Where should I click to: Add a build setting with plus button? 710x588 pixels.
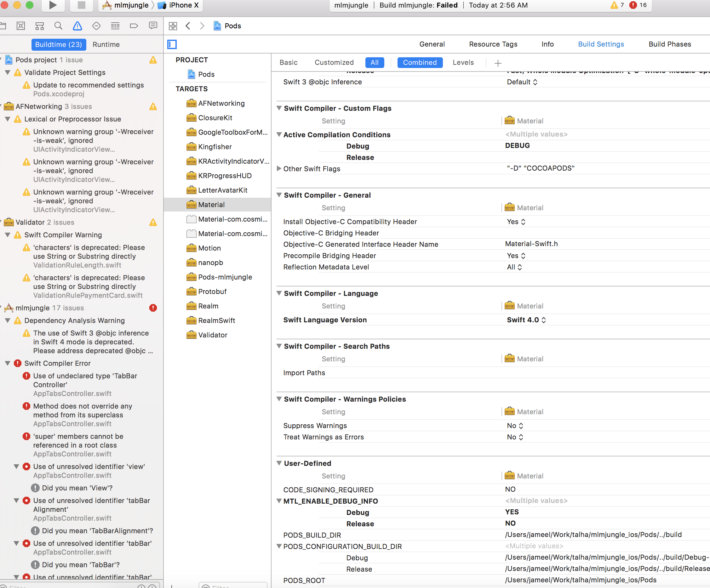[x=498, y=63]
